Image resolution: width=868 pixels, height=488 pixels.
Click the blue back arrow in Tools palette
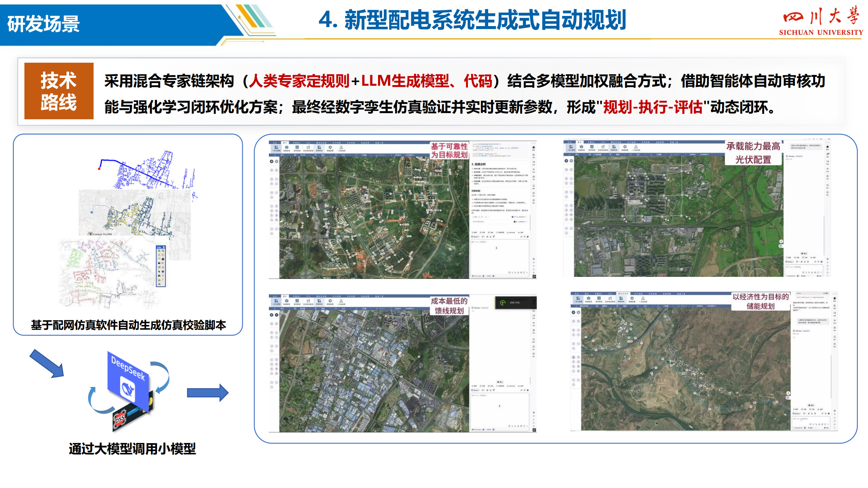pos(159,263)
